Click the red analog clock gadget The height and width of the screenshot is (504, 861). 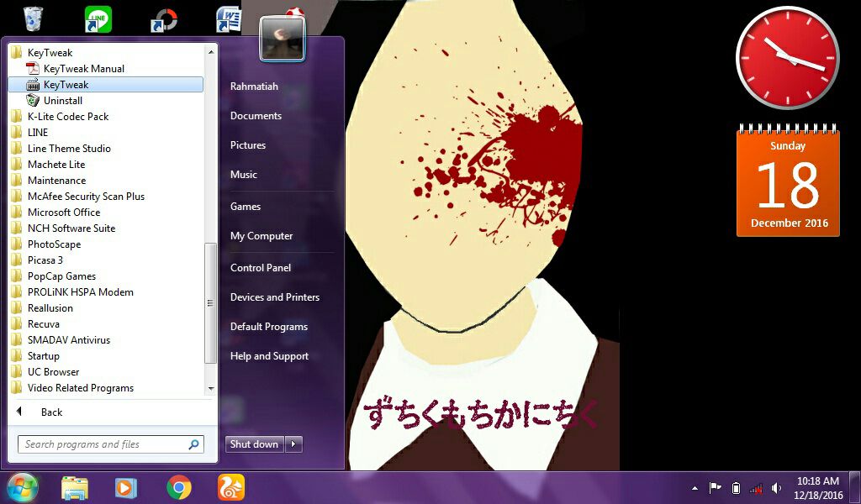tap(788, 58)
